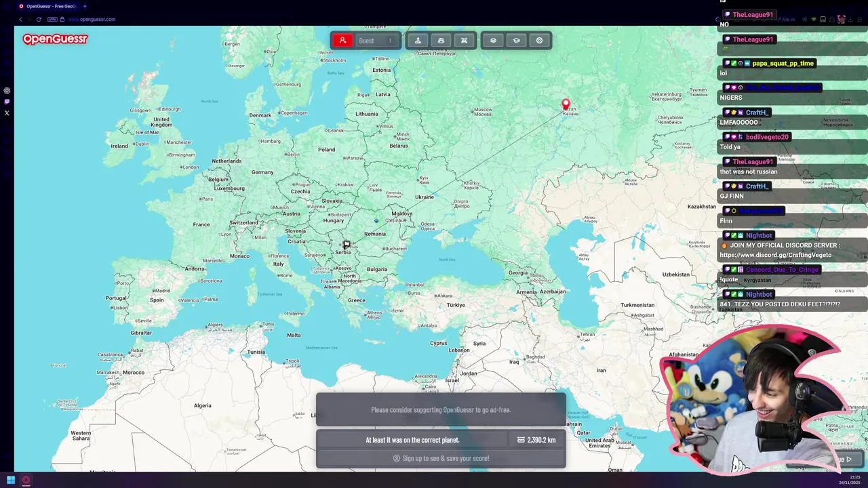This screenshot has height=488, width=868.
Task: Click the Algeria label on map
Action: click(203, 405)
